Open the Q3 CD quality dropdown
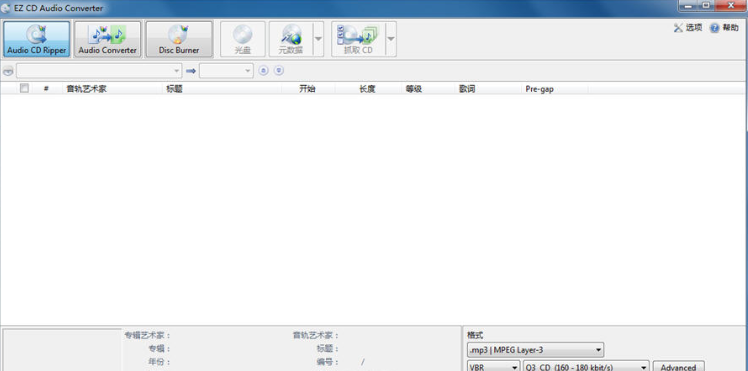 pyautogui.click(x=586, y=366)
